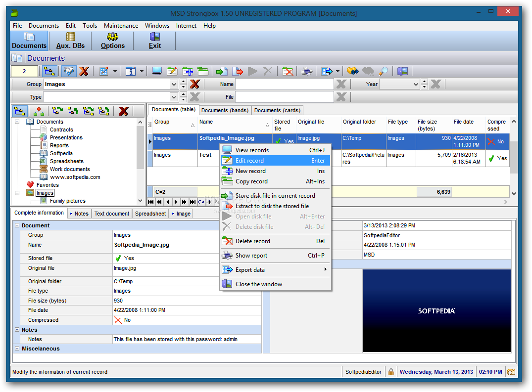Choose Delete record in context menu

(275, 241)
